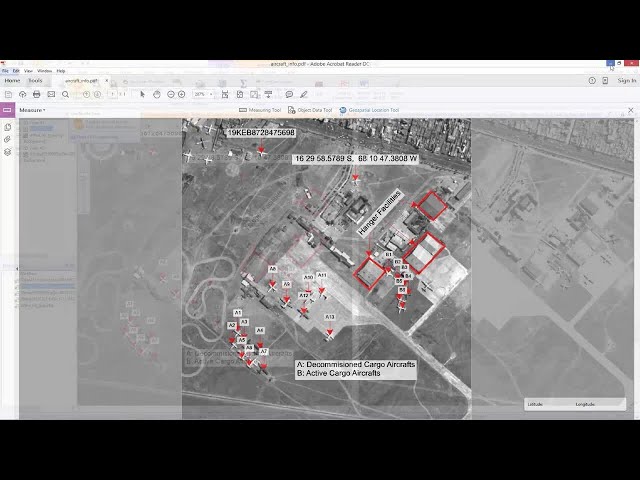
Task: Collapse the left navigation pane arrow
Action: point(17,268)
